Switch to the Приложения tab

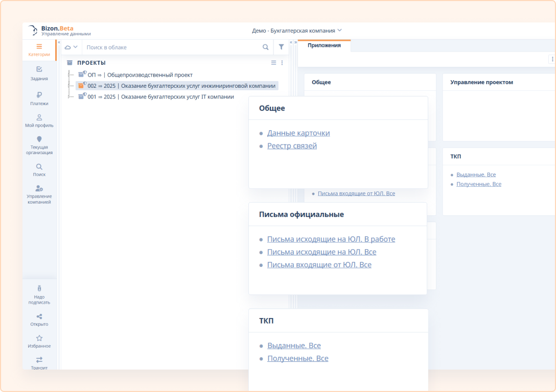coord(324,45)
